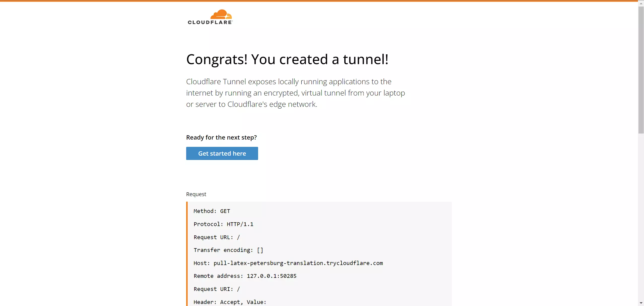Click the trycloudflare.com Host line
Screen dimensions: 644x306
coord(288,263)
